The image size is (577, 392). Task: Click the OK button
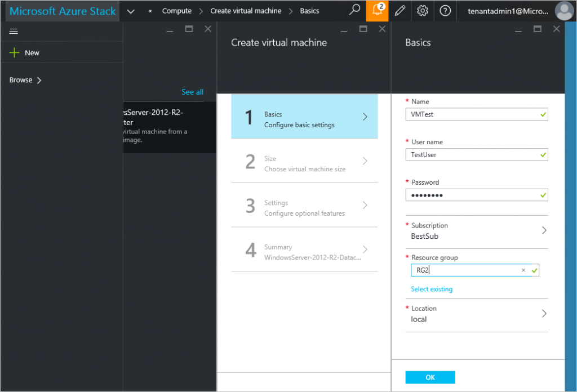pyautogui.click(x=430, y=377)
